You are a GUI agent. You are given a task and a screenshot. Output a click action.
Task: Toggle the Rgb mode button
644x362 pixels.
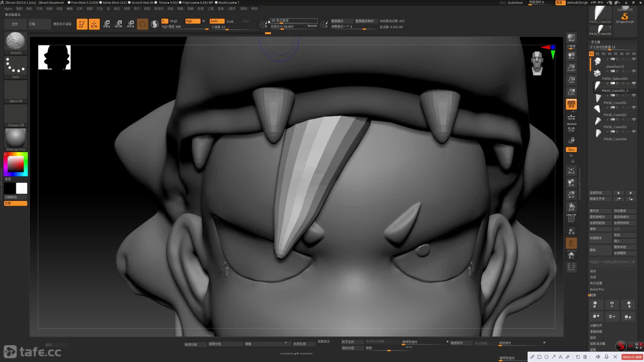(193, 21)
